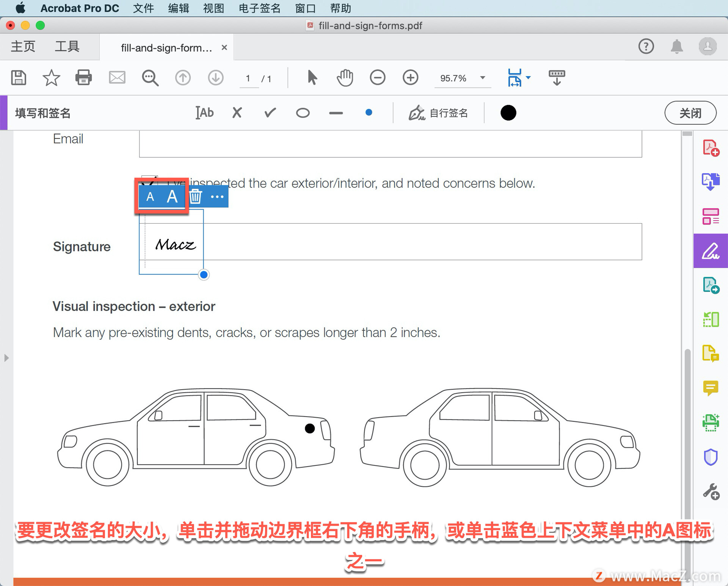Screen dimensions: 728x586
Task: Print the document with the printer icon
Action: (83, 78)
